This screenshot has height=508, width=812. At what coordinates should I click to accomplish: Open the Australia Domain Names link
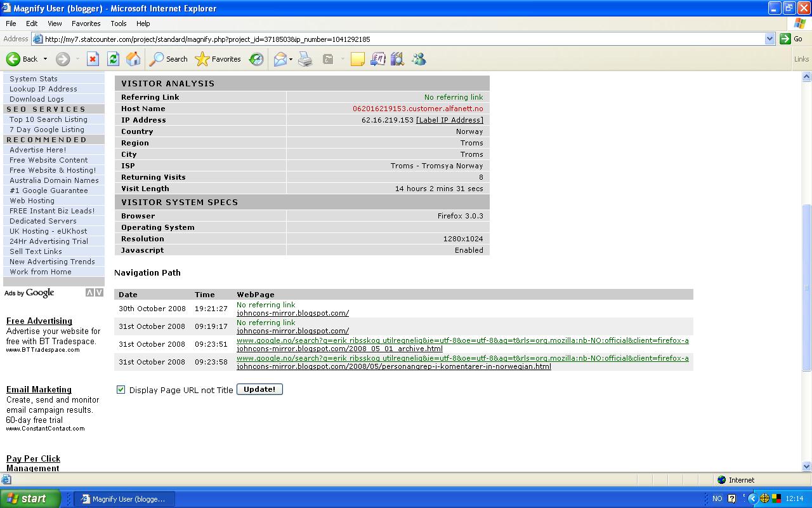pyautogui.click(x=54, y=180)
